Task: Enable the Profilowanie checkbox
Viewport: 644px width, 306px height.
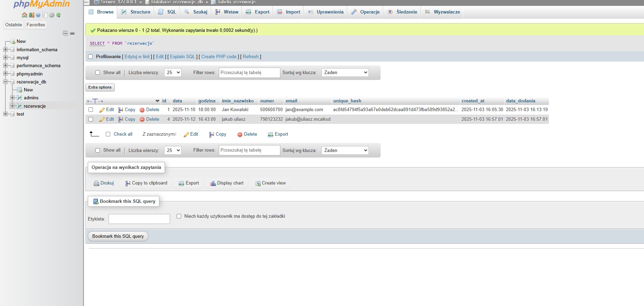Action: click(91, 57)
